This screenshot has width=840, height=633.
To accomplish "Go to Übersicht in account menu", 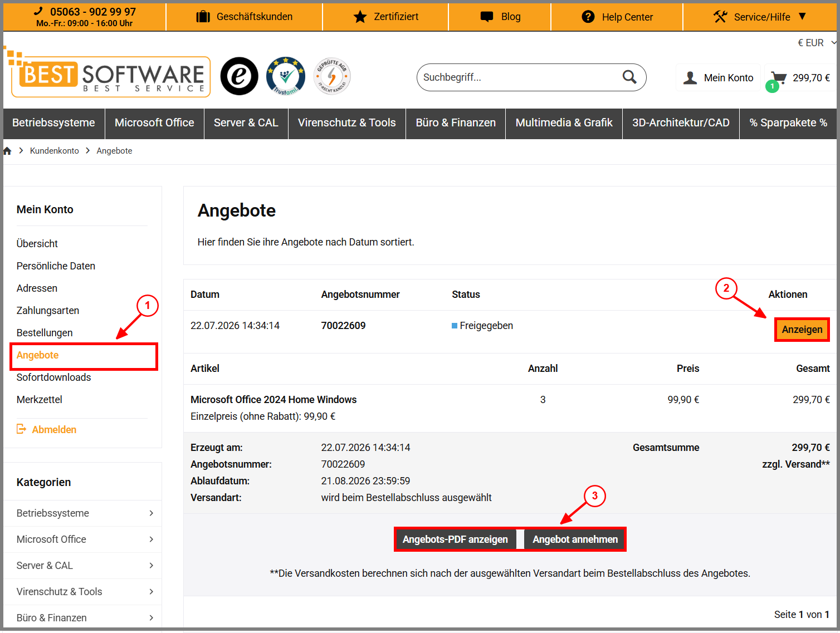I will point(37,244).
